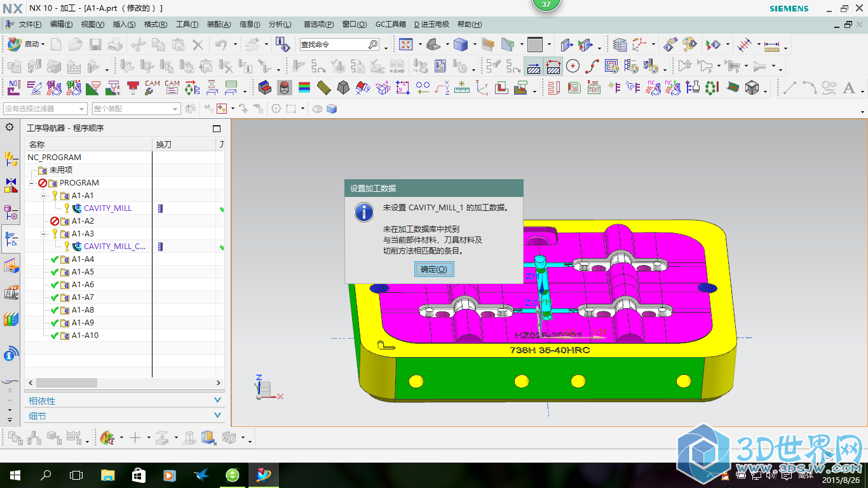Open the Web browser sidebar icon
Viewport: 868px width, 488px height.
pyautogui.click(x=11, y=353)
